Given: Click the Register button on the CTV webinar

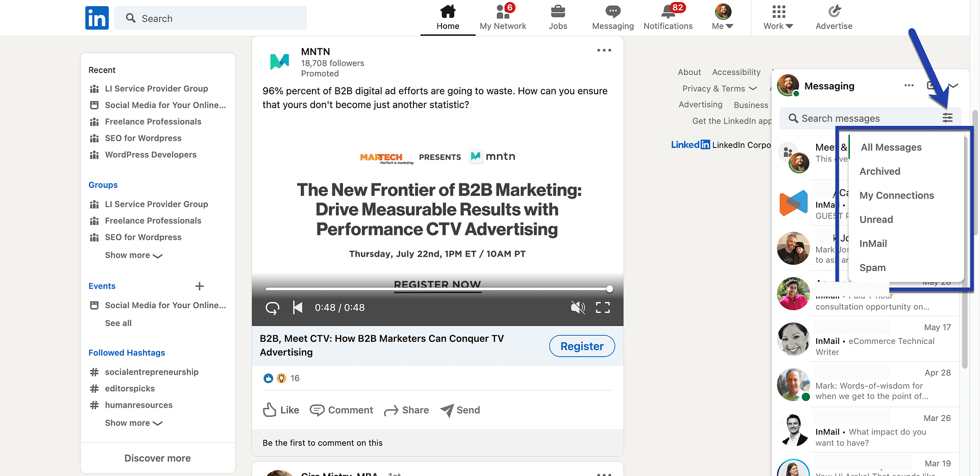Looking at the screenshot, I should [581, 346].
